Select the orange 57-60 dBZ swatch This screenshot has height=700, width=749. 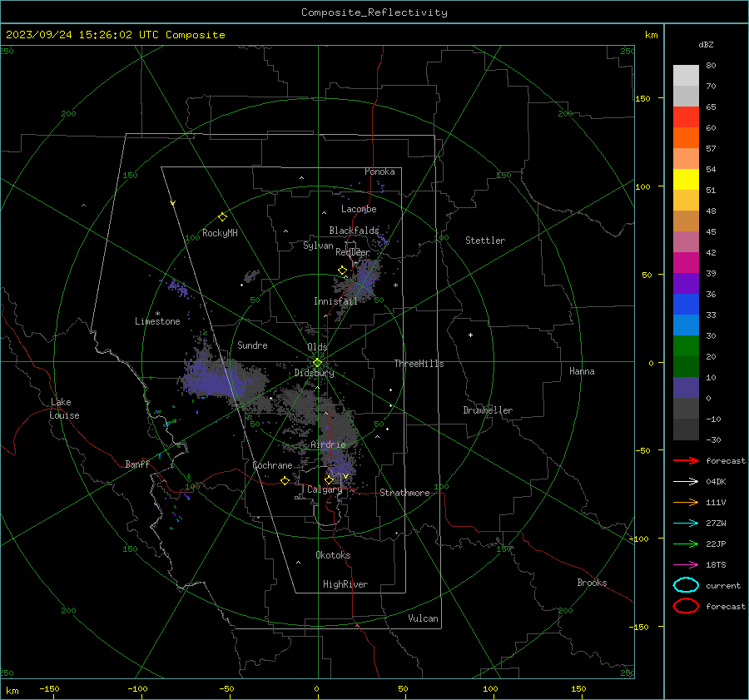(x=686, y=137)
